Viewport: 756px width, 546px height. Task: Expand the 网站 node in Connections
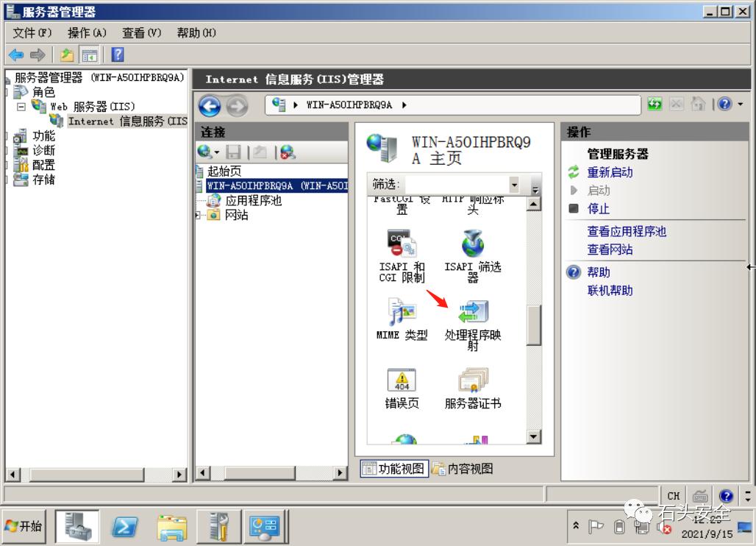[198, 215]
